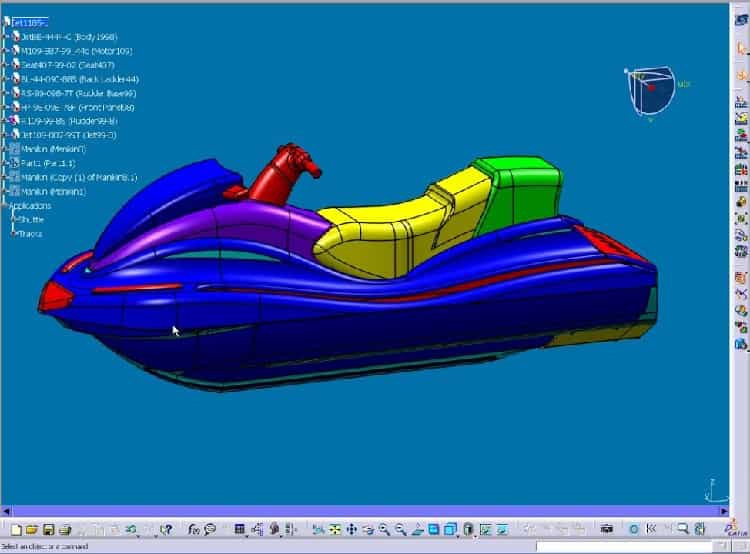Click the 3D compass in the viewport
The width and height of the screenshot is (750, 554).
(651, 92)
